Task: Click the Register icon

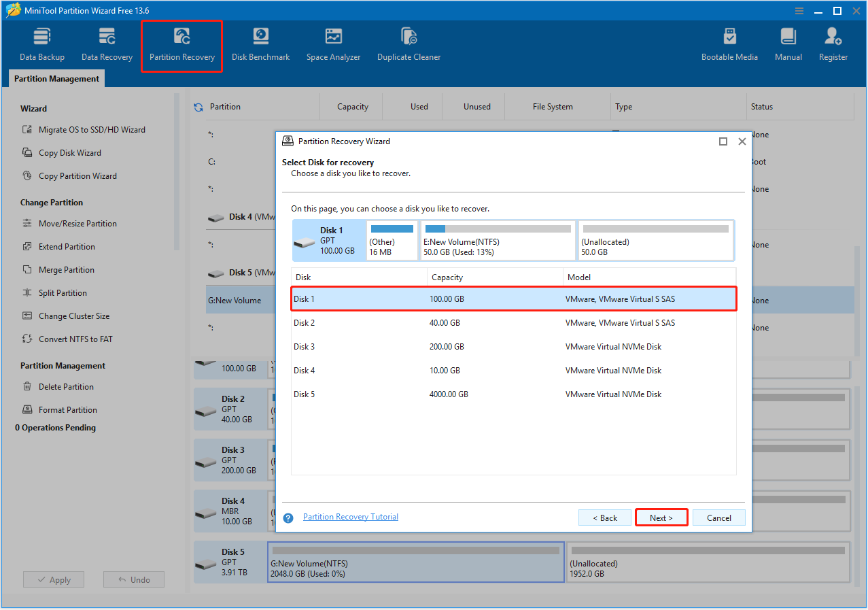Action: click(833, 42)
